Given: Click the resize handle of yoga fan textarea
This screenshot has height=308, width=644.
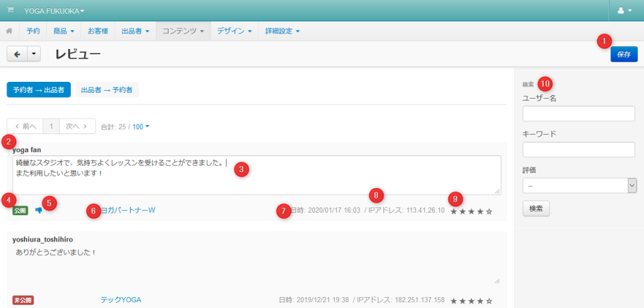Looking at the screenshot, I should pos(497,191).
